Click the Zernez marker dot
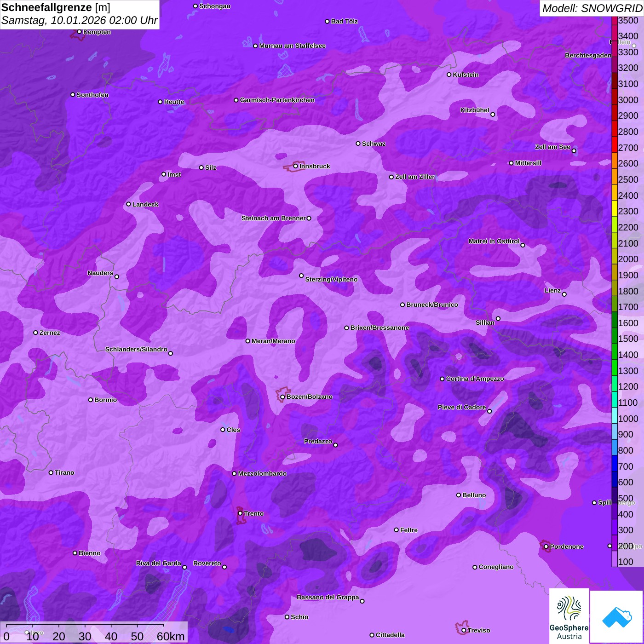644x644 pixels. pyautogui.click(x=35, y=333)
